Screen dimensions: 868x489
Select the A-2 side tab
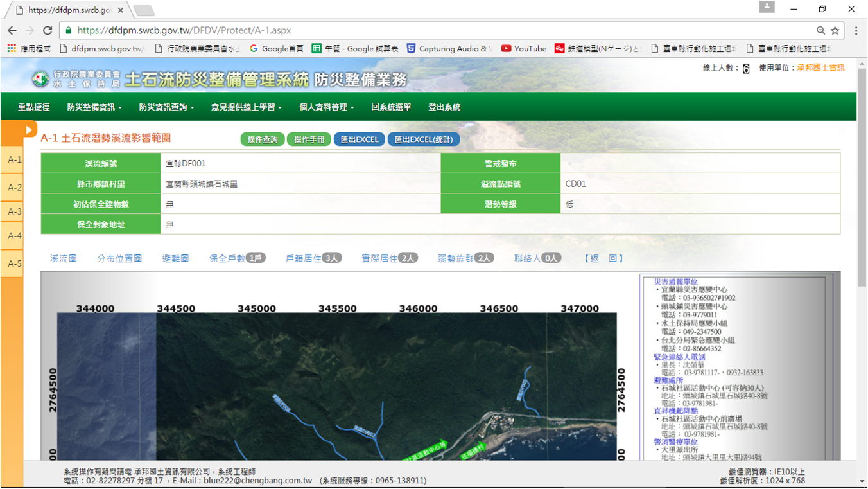(12, 188)
